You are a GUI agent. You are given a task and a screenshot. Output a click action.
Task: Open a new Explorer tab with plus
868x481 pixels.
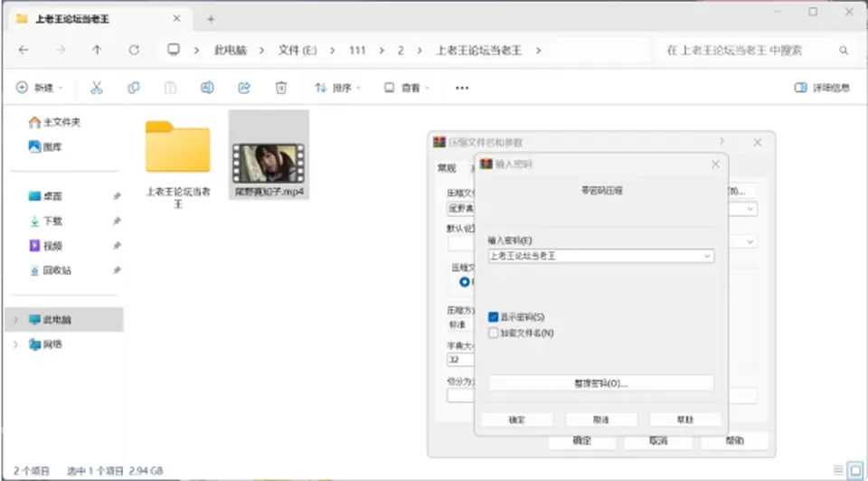(211, 19)
